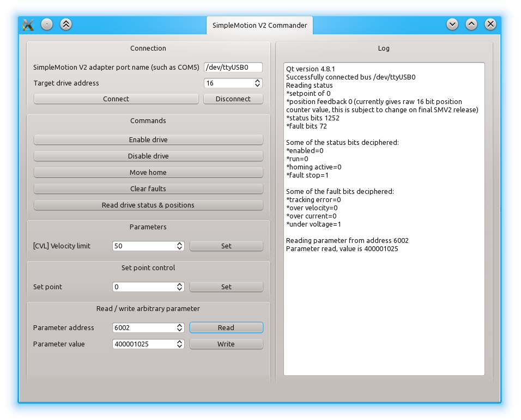521x420 pixels.
Task: Click log line '*homing active=0'
Action: click(x=314, y=167)
